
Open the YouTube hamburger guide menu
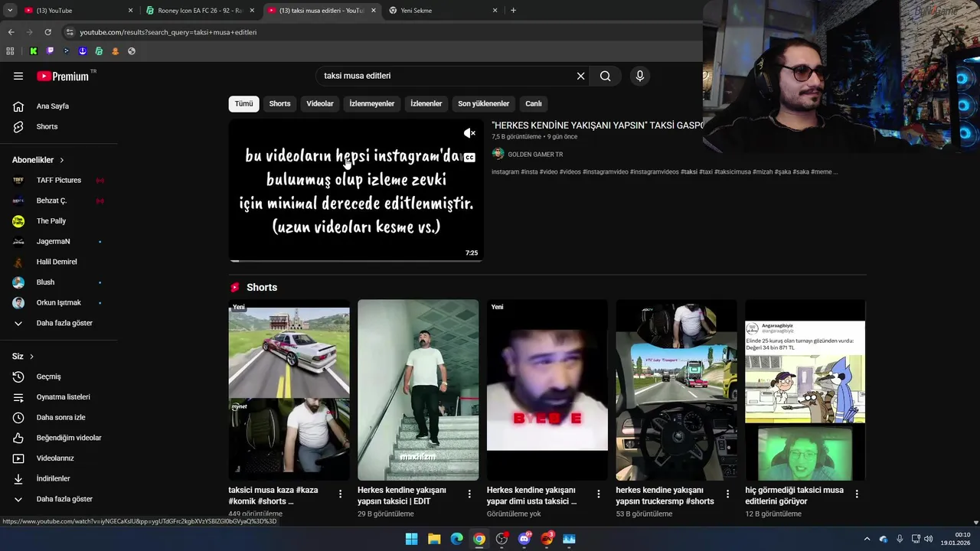coord(18,76)
